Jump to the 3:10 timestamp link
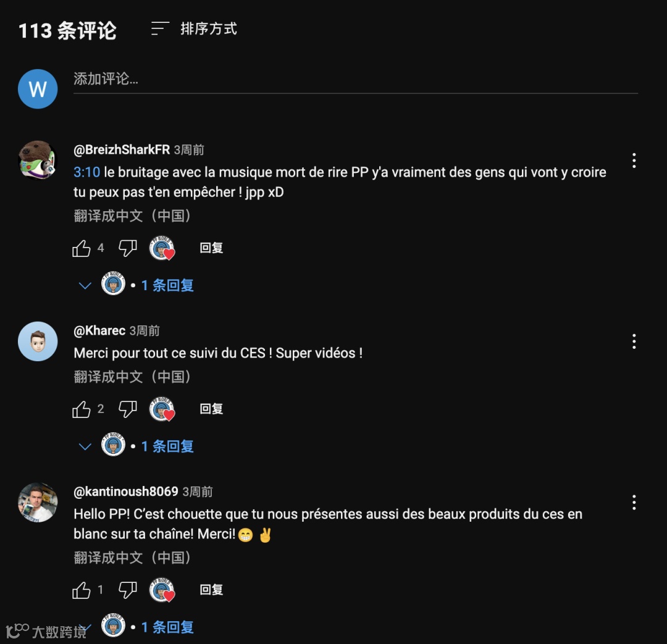 coord(87,172)
